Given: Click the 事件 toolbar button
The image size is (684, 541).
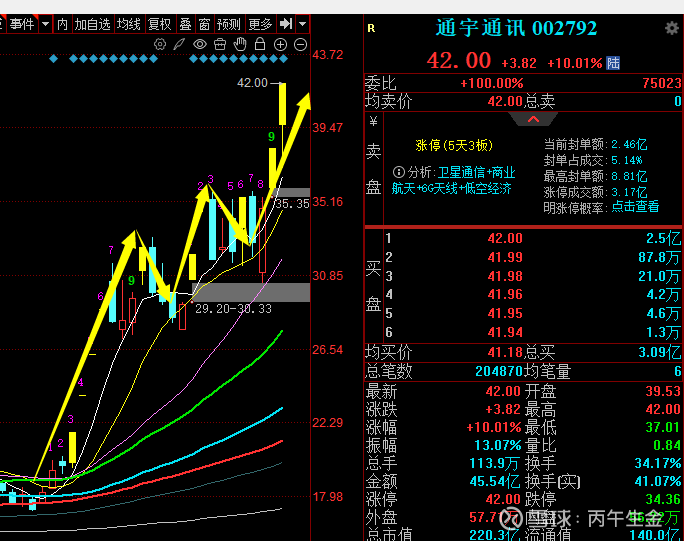Looking at the screenshot, I should tap(22, 24).
